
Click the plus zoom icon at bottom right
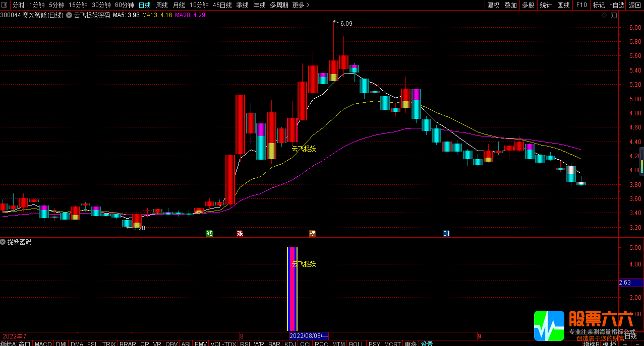[x=625, y=343]
